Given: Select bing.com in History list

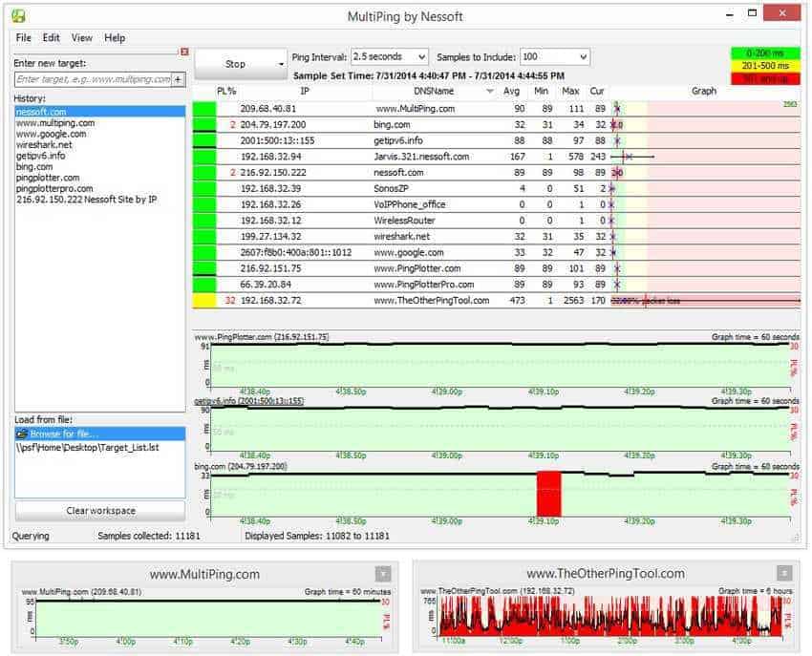Looking at the screenshot, I should click(34, 167).
